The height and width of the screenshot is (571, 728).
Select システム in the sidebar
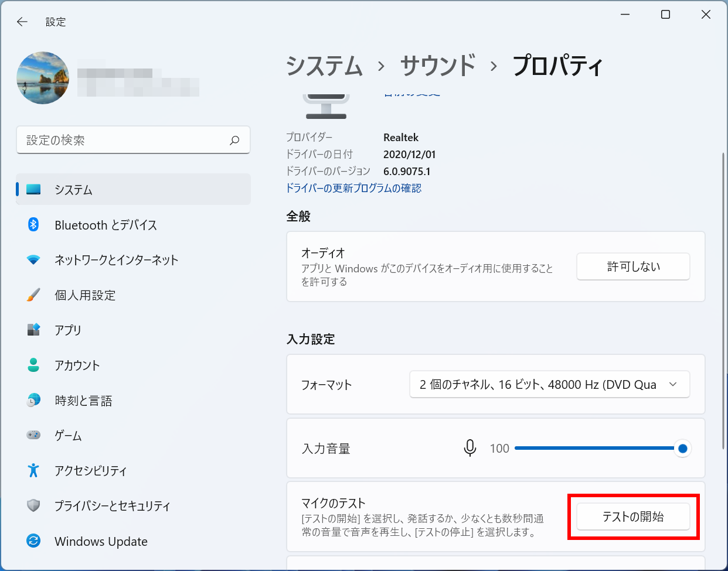click(134, 189)
